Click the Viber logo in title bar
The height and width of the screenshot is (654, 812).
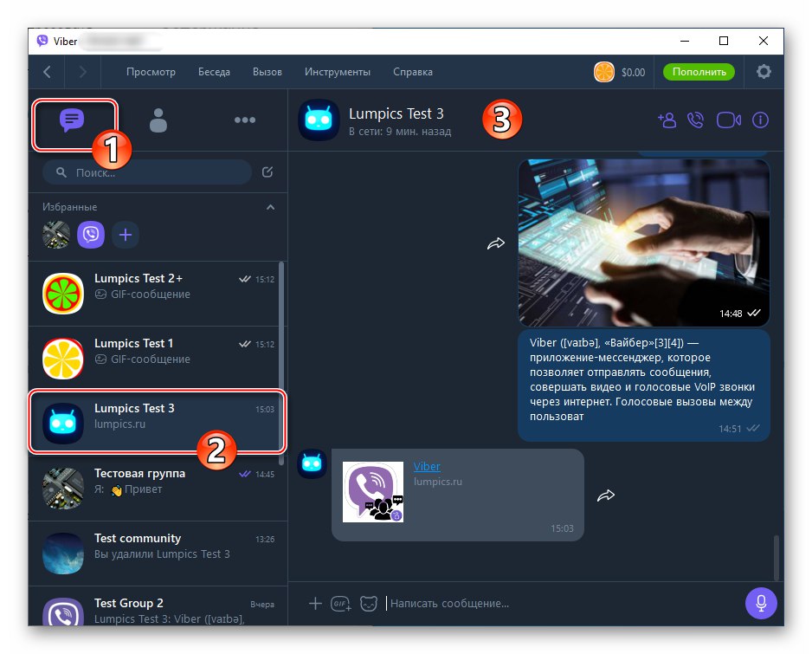(42, 41)
